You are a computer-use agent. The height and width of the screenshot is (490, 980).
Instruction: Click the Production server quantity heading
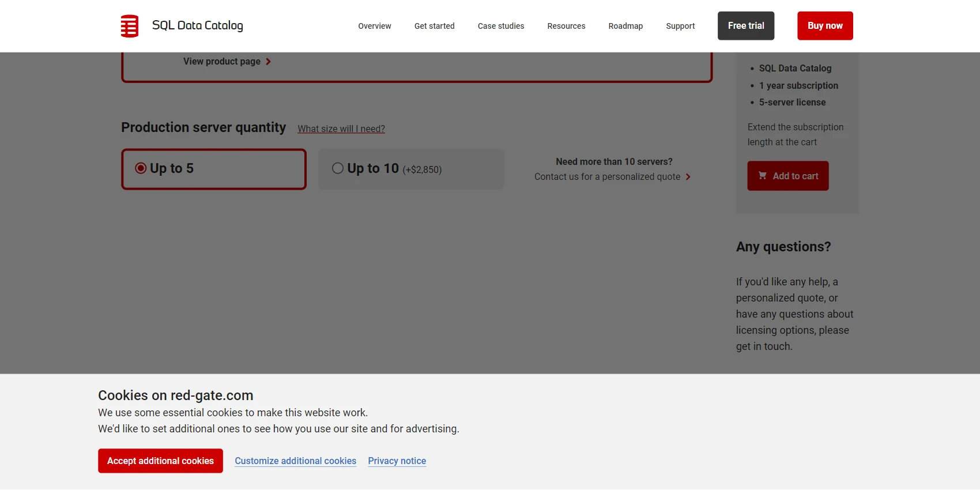[203, 127]
